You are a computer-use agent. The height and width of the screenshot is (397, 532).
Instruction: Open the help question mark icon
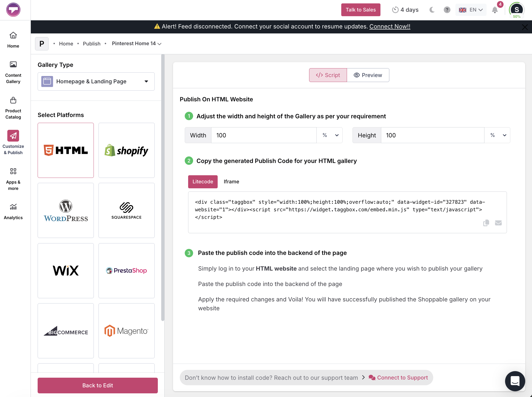coord(447,10)
